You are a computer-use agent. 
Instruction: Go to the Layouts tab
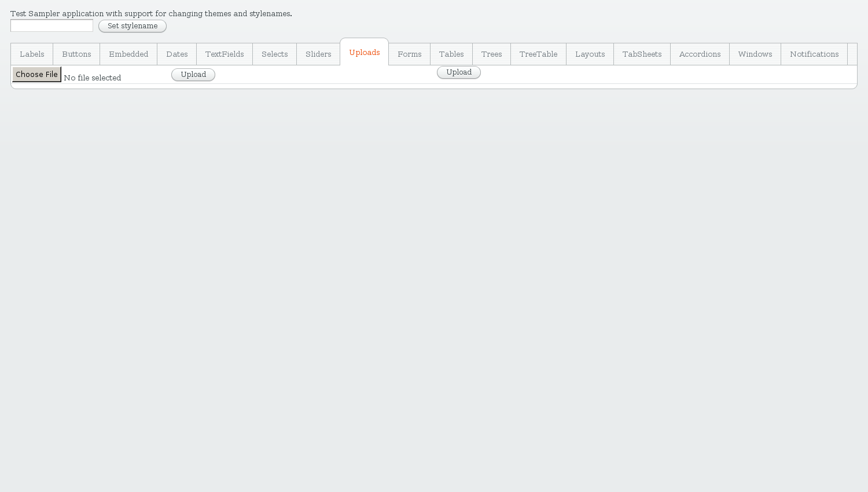click(590, 54)
